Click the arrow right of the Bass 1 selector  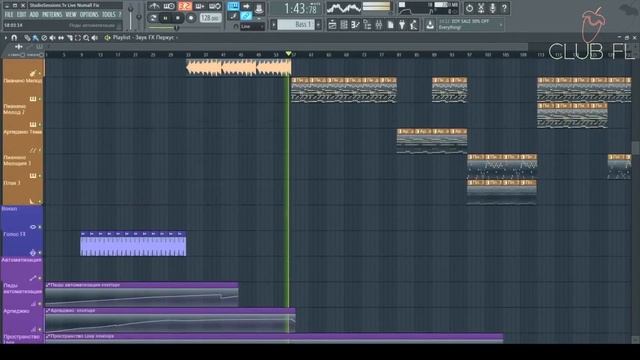[x=319, y=25]
